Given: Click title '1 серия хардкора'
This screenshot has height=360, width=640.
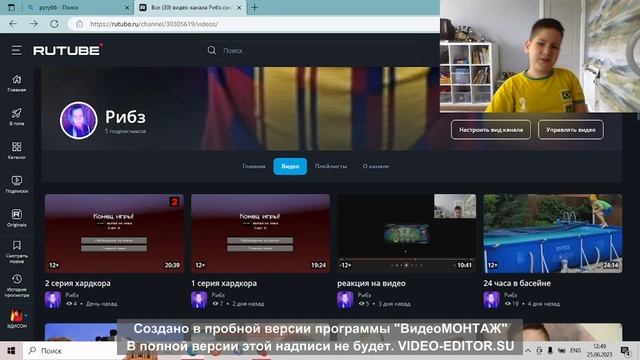Looking at the screenshot, I should coord(224,283).
